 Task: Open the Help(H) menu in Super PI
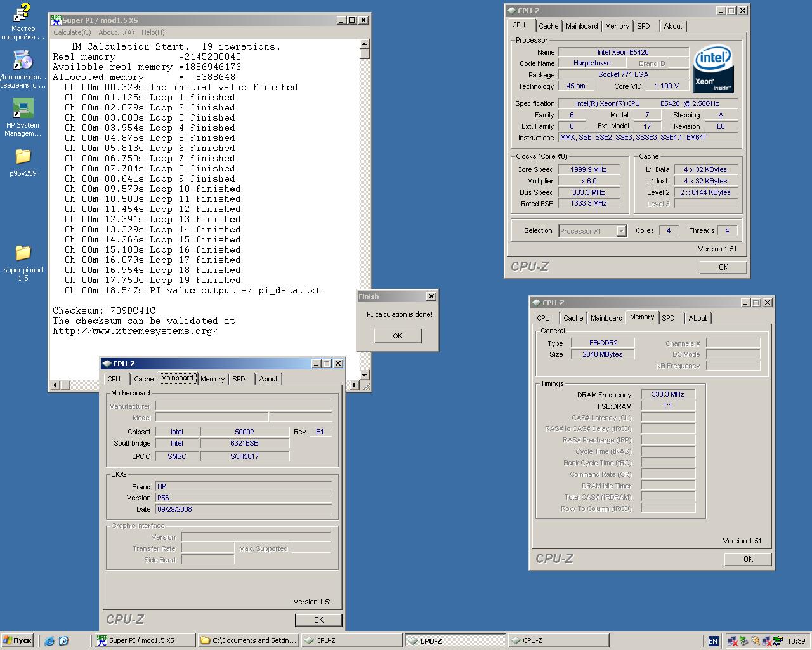click(x=153, y=32)
